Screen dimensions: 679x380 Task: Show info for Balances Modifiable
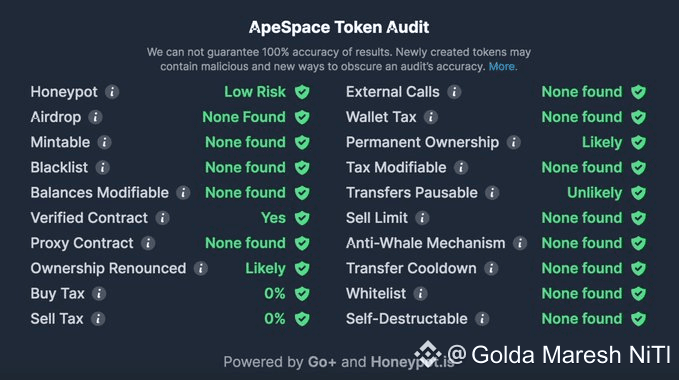coord(183,193)
